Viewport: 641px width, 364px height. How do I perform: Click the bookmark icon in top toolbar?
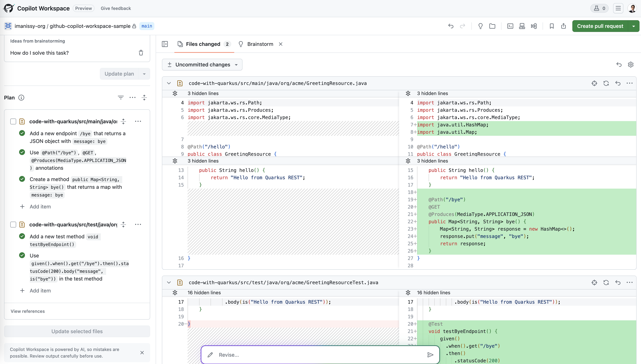(552, 26)
